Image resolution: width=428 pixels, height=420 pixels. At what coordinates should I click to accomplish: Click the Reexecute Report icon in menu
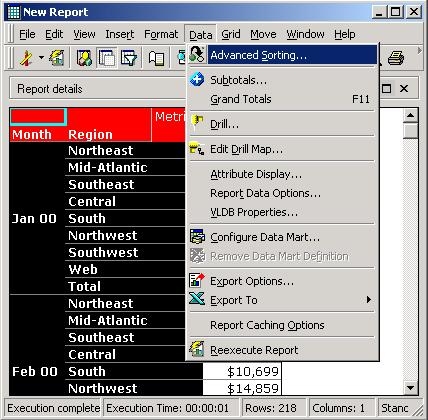[197, 349]
